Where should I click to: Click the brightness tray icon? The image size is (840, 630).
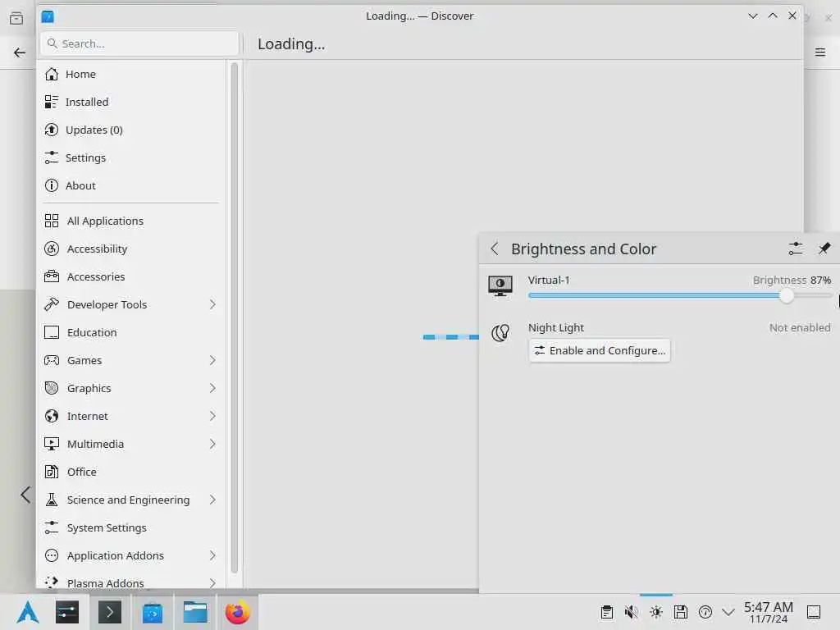click(655, 612)
